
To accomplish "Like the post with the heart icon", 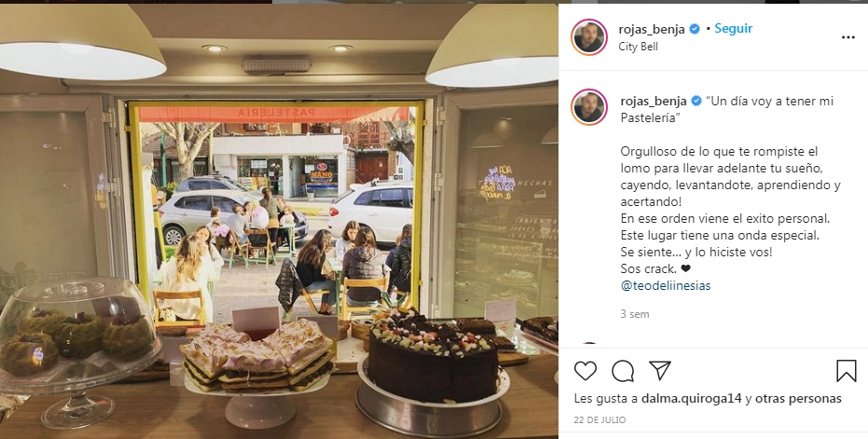I will pyautogui.click(x=585, y=371).
